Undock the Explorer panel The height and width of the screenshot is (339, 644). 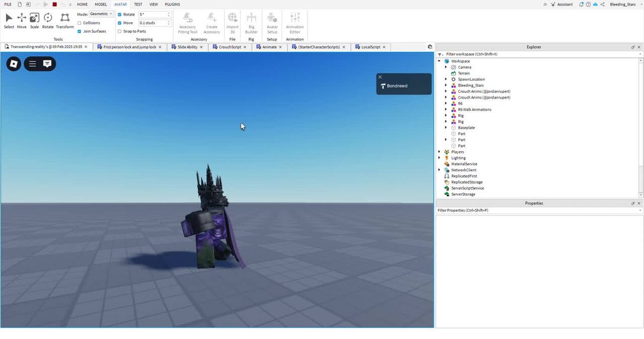[633, 47]
